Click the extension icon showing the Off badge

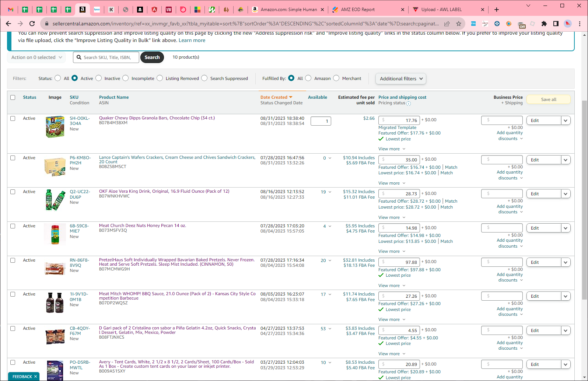point(522,24)
